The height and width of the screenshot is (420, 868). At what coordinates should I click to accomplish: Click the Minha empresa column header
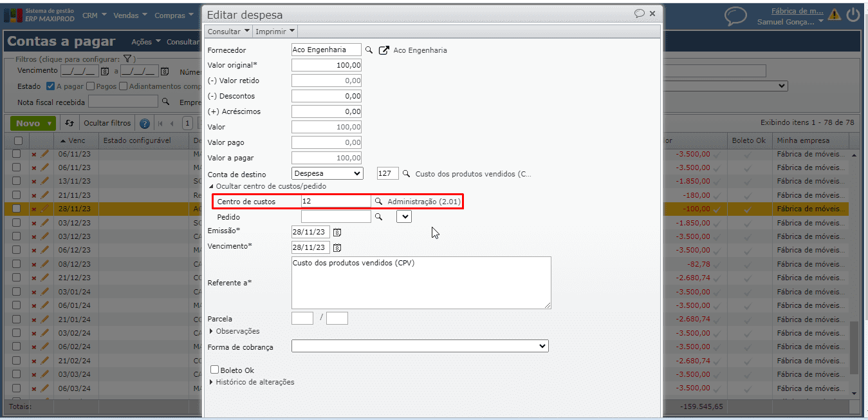[x=811, y=140]
